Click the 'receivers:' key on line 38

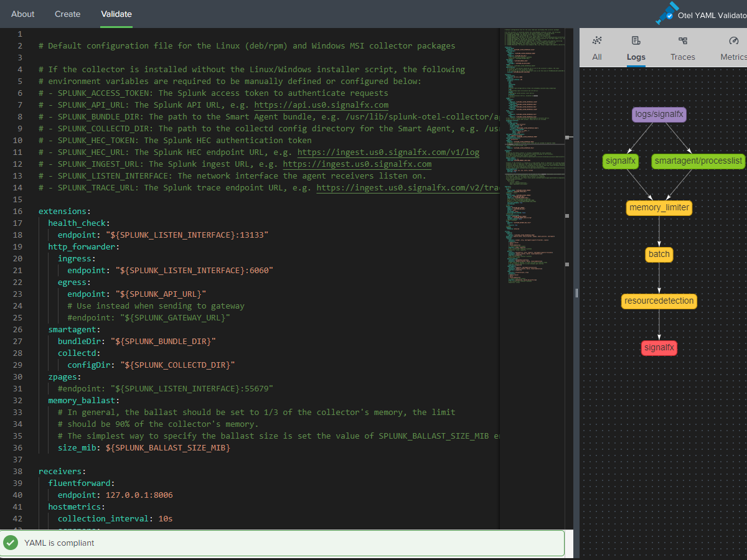point(62,472)
